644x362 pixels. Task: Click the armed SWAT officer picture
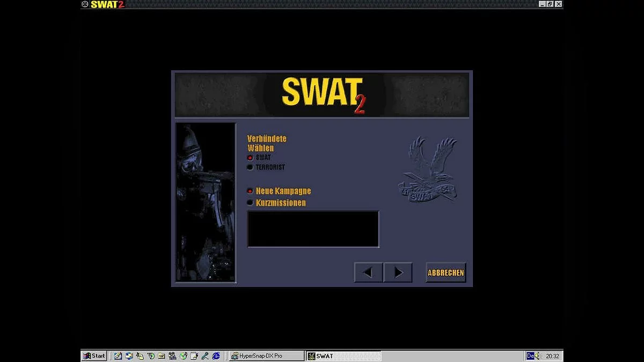click(206, 203)
